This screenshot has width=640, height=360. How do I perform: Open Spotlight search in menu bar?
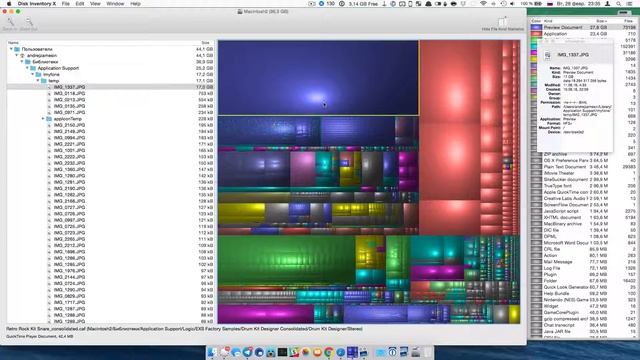point(619,4)
